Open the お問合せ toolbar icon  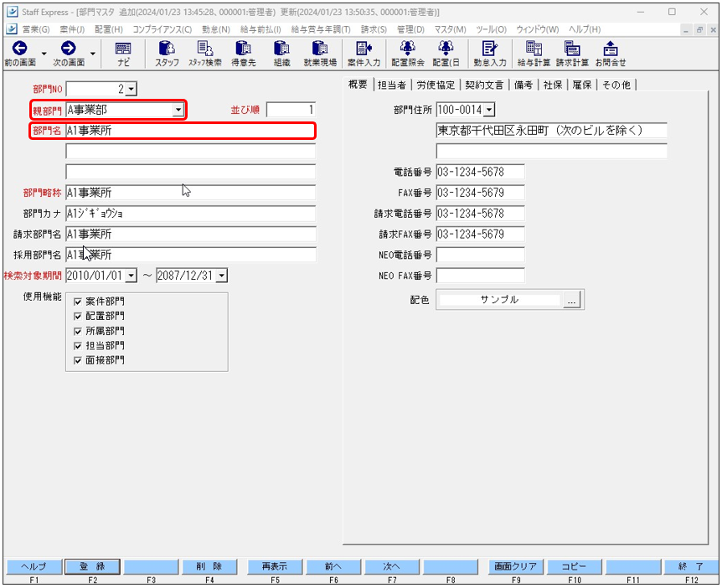point(611,49)
